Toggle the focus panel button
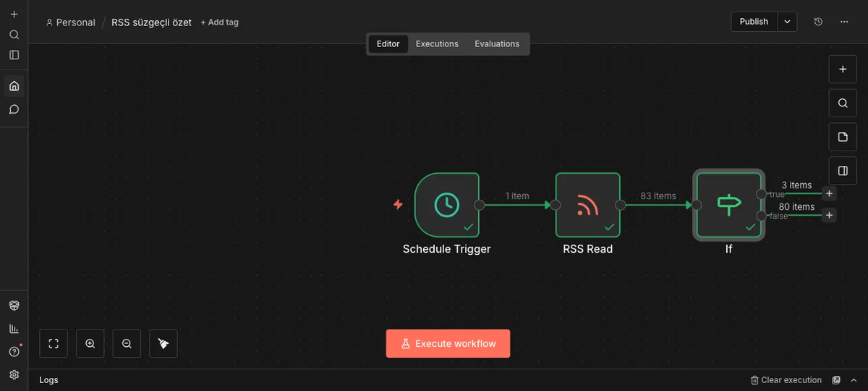Image resolution: width=868 pixels, height=391 pixels. [x=843, y=171]
